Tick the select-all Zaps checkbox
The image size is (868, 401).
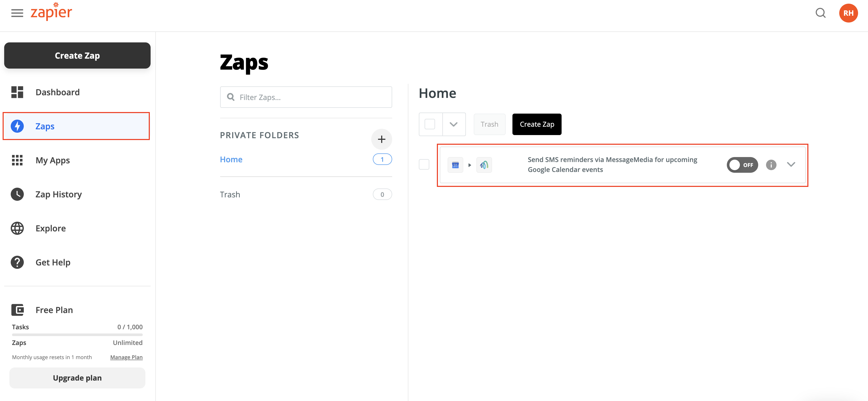(430, 124)
